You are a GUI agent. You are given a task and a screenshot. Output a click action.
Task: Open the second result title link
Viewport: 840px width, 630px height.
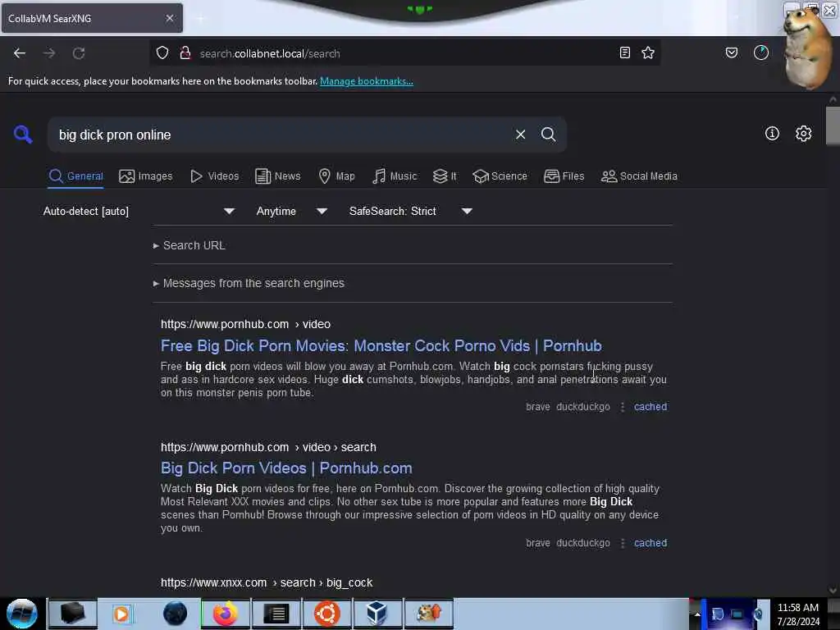tap(286, 468)
